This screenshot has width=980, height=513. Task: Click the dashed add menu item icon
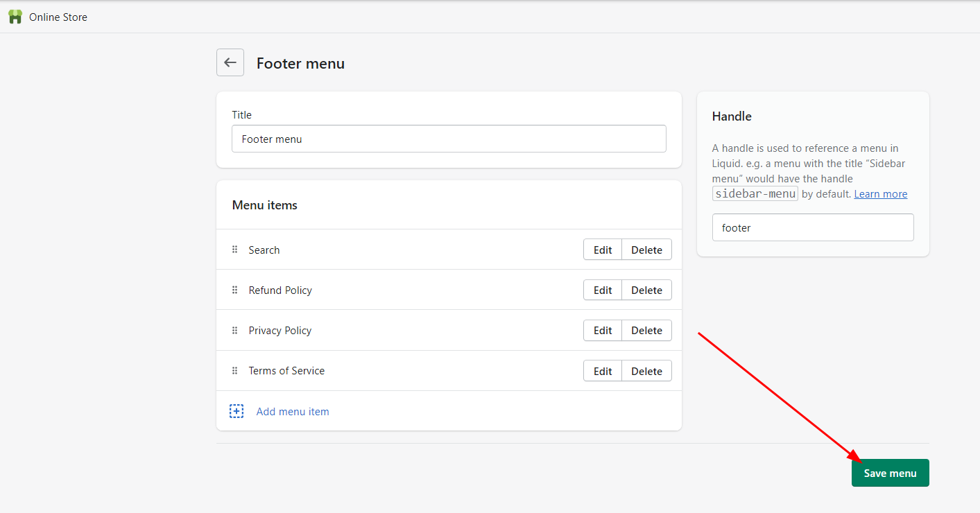pyautogui.click(x=237, y=410)
